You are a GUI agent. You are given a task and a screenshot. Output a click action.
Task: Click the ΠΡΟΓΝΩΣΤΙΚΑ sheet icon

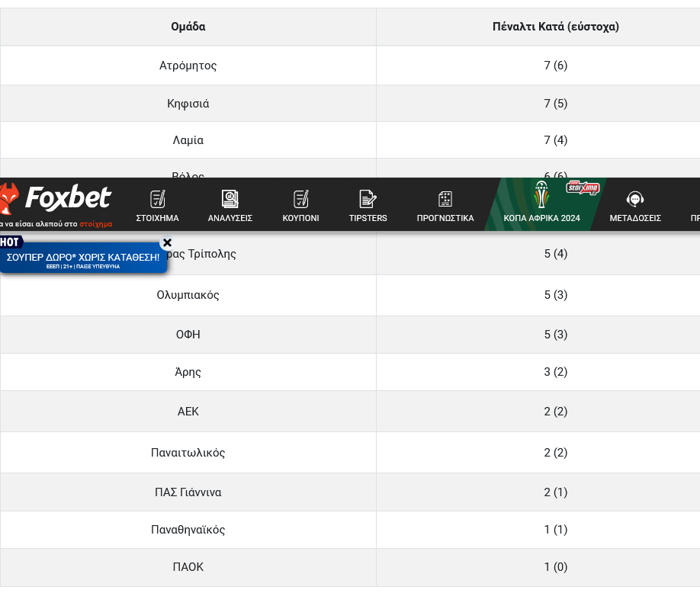pos(445,199)
